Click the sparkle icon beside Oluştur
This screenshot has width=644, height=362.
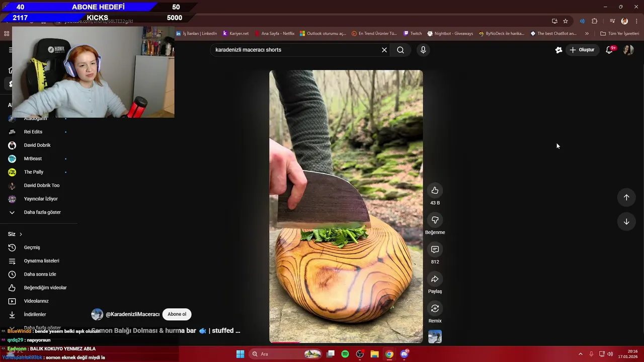[558, 50]
